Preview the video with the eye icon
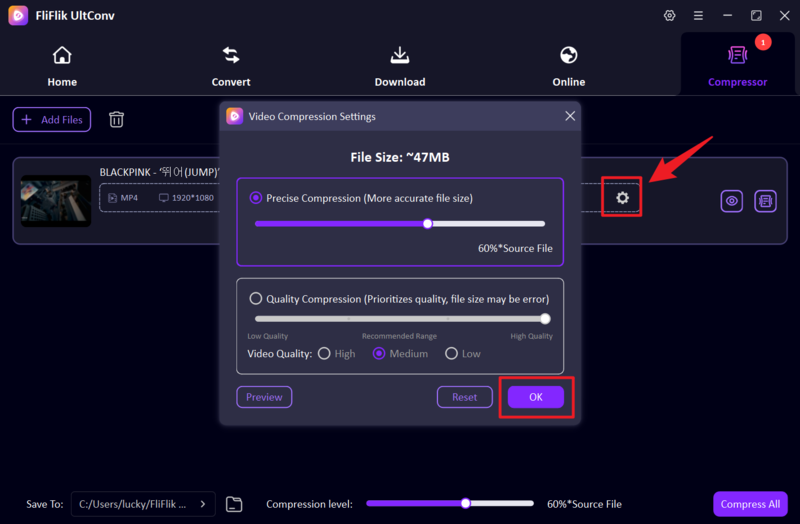Viewport: 800px width, 524px height. pyautogui.click(x=731, y=201)
